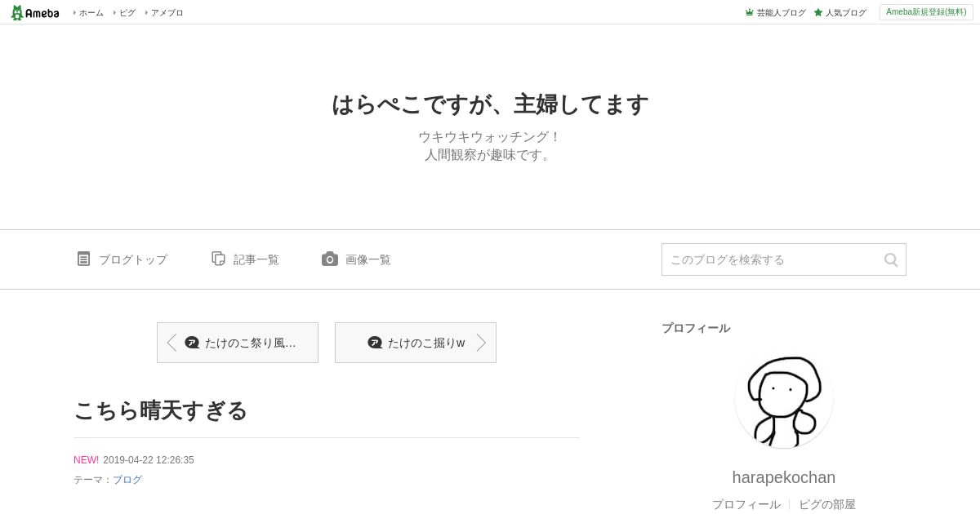Click the search magnifier icon
Screen dimensions: 980x514
(891, 259)
